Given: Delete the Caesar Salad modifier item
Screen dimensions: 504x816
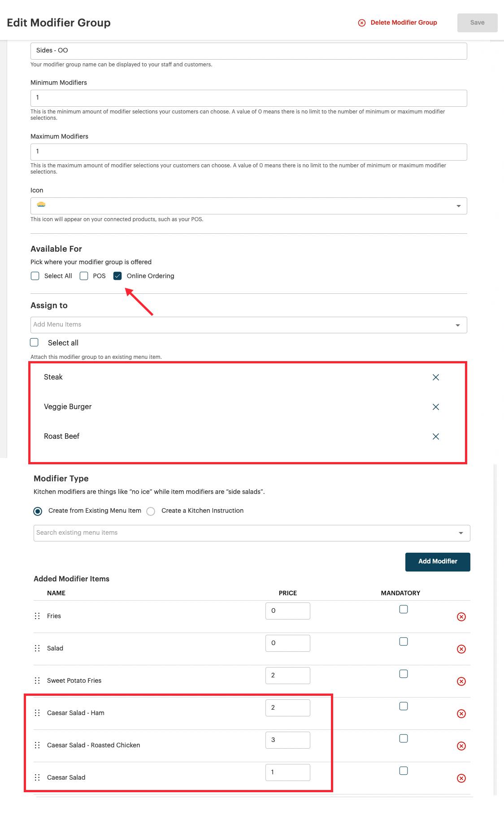Looking at the screenshot, I should click(461, 778).
